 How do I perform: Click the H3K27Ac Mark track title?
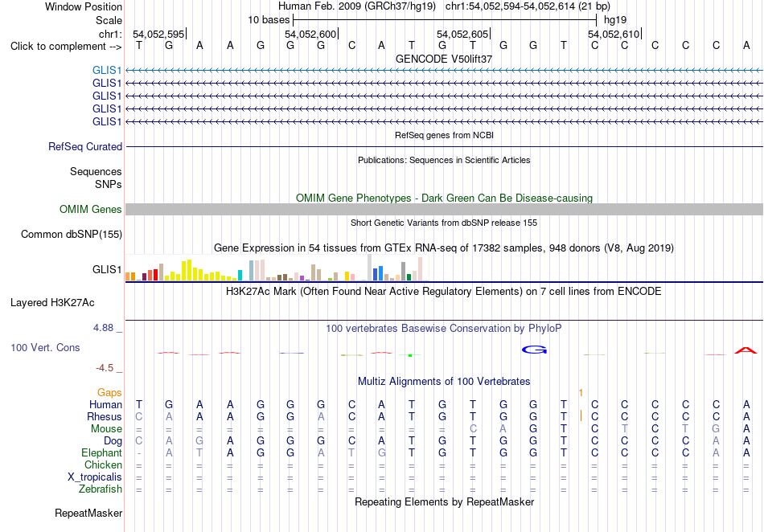444,292
